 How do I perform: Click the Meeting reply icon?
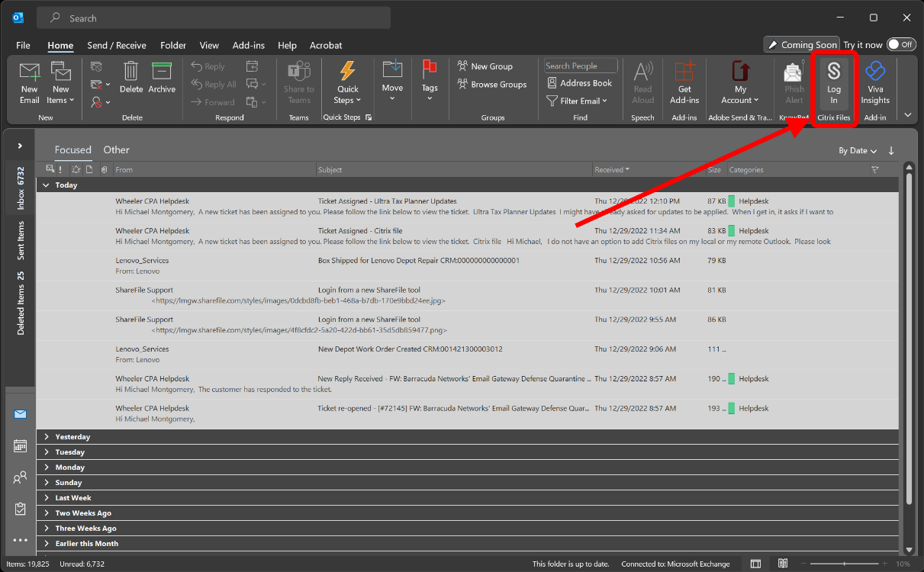(253, 67)
